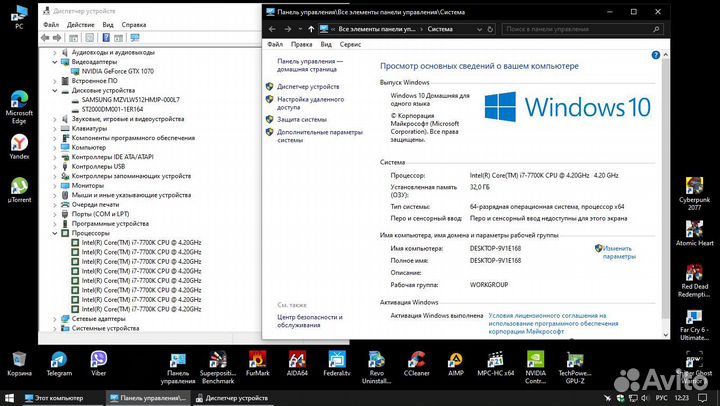Click Изменить параметры link
This screenshot has height=406, width=720.
point(619,252)
